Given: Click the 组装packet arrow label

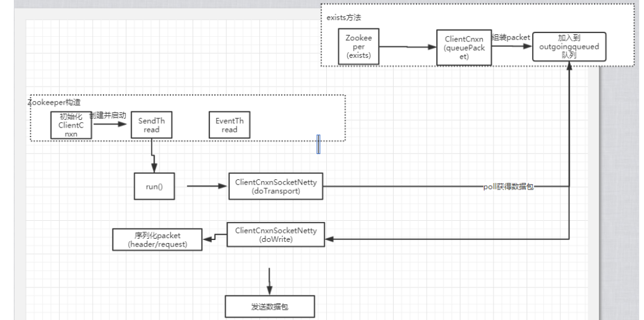Looking at the screenshot, I should point(511,37).
